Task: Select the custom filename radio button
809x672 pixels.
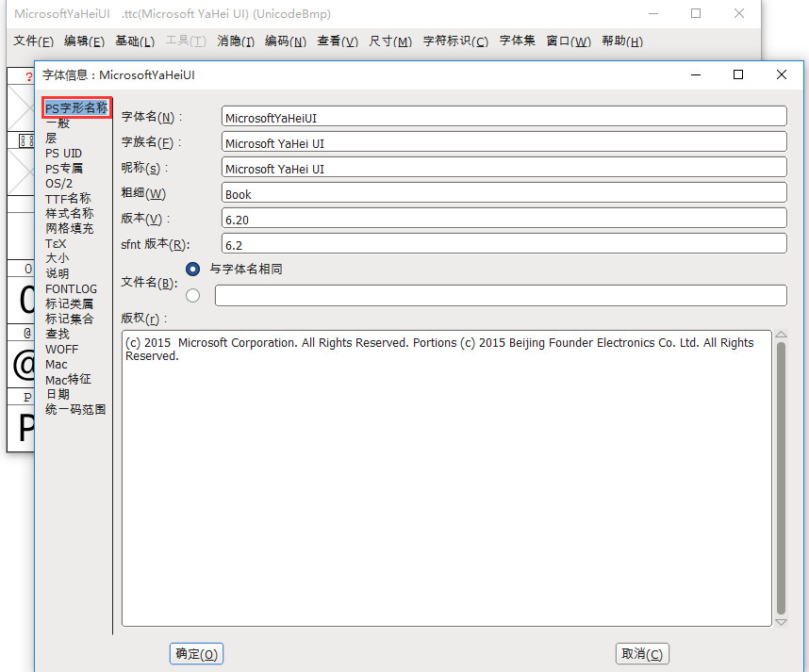Action: pyautogui.click(x=192, y=294)
